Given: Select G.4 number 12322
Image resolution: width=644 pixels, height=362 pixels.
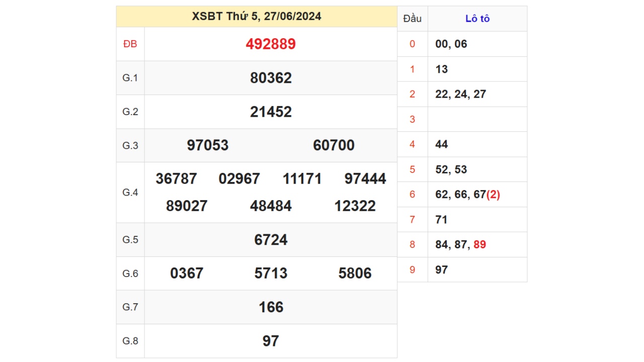Looking at the screenshot, I should (355, 206).
